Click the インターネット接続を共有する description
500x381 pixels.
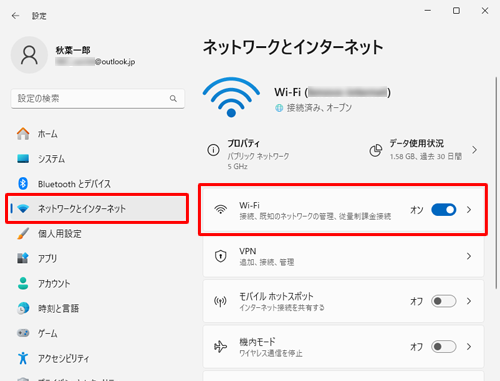(x=282, y=307)
